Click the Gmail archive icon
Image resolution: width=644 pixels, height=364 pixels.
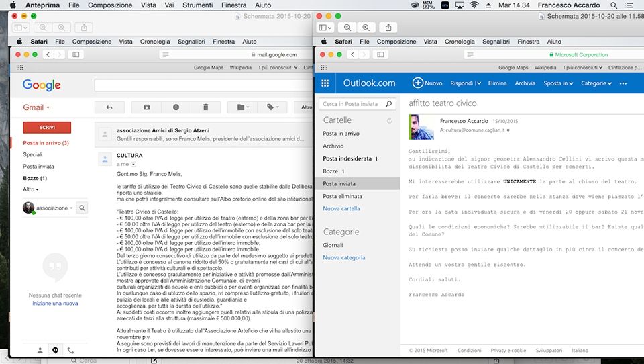pyautogui.click(x=147, y=107)
